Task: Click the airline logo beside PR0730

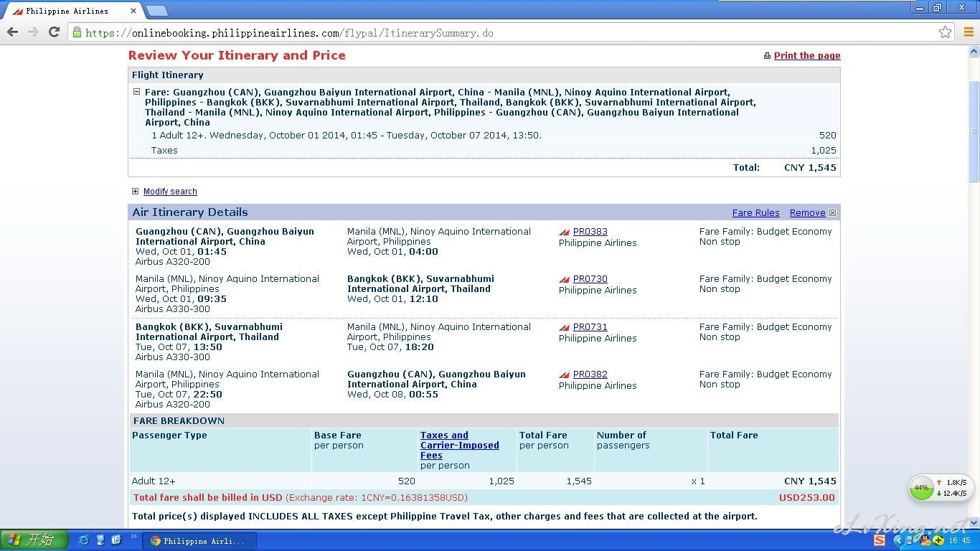Action: coord(565,279)
